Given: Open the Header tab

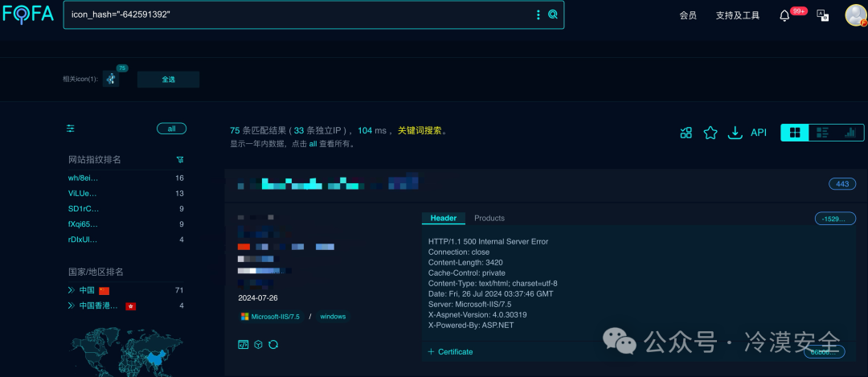Looking at the screenshot, I should pos(444,218).
